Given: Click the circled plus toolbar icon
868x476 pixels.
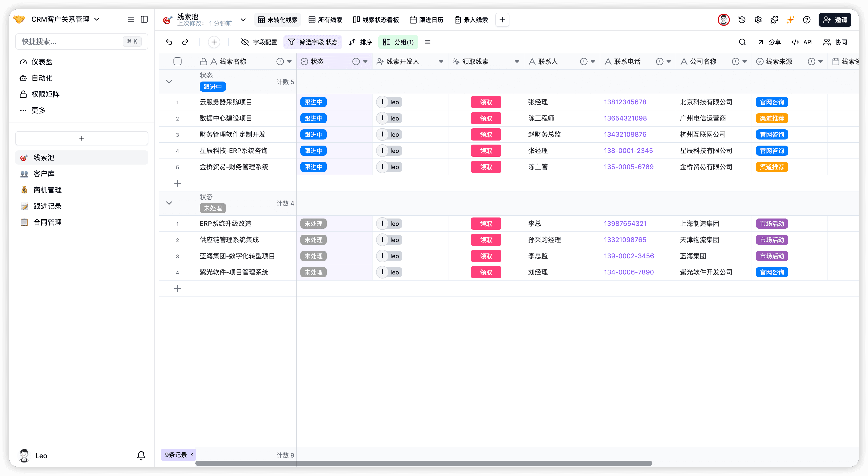Looking at the screenshot, I should coord(214,42).
